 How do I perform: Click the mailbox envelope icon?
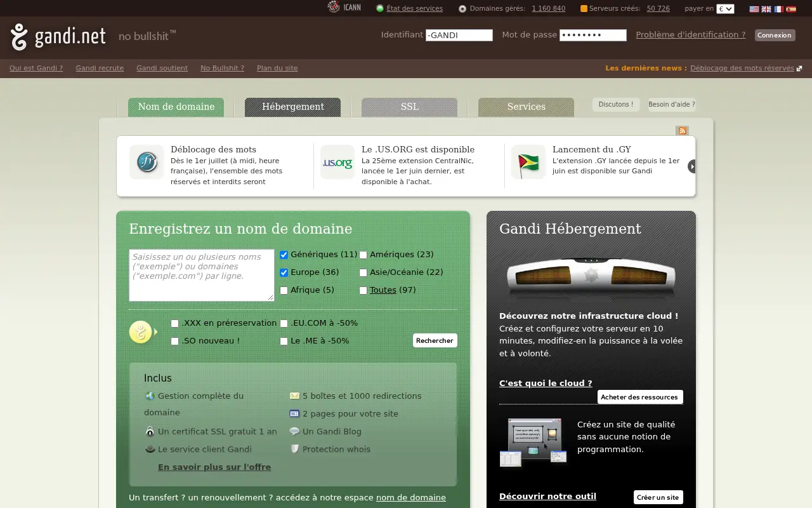coord(294,396)
